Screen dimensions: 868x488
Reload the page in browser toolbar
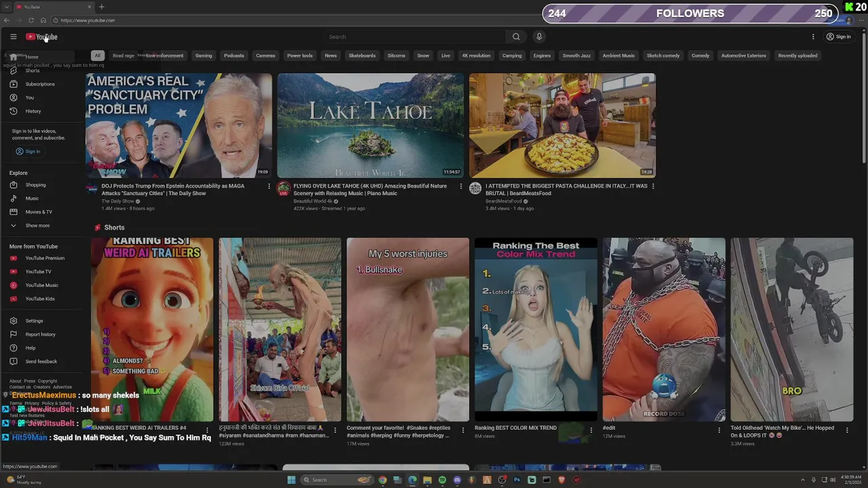(x=31, y=20)
